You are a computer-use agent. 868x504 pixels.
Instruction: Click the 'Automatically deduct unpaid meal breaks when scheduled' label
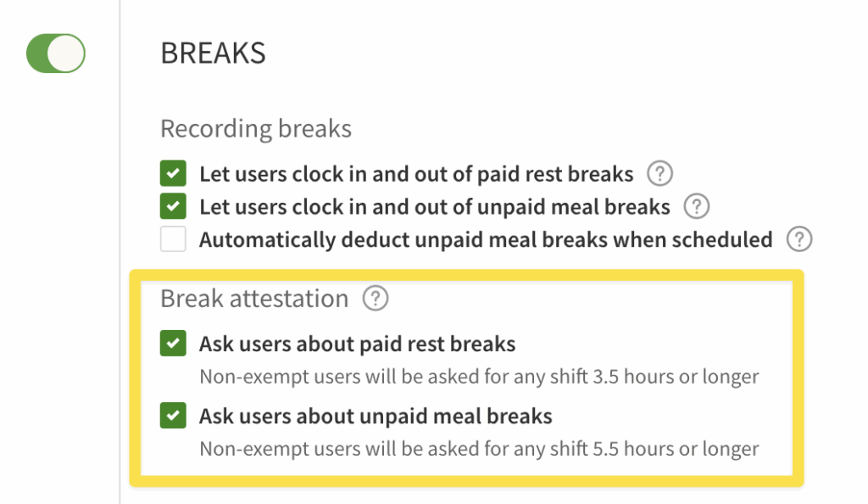coord(486,240)
